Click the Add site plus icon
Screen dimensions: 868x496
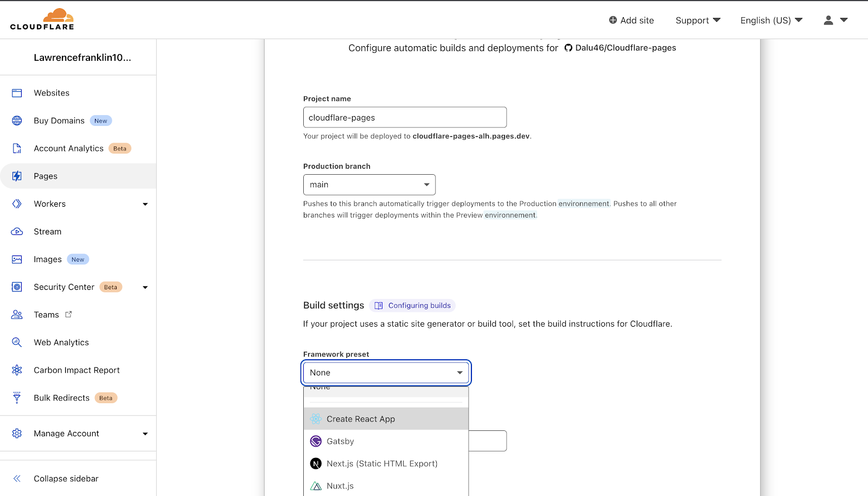pyautogui.click(x=613, y=20)
